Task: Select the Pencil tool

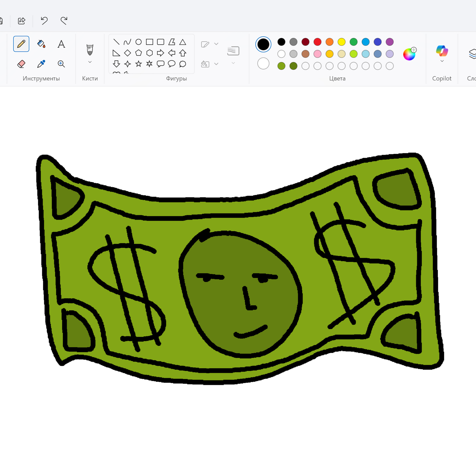Action: (21, 44)
